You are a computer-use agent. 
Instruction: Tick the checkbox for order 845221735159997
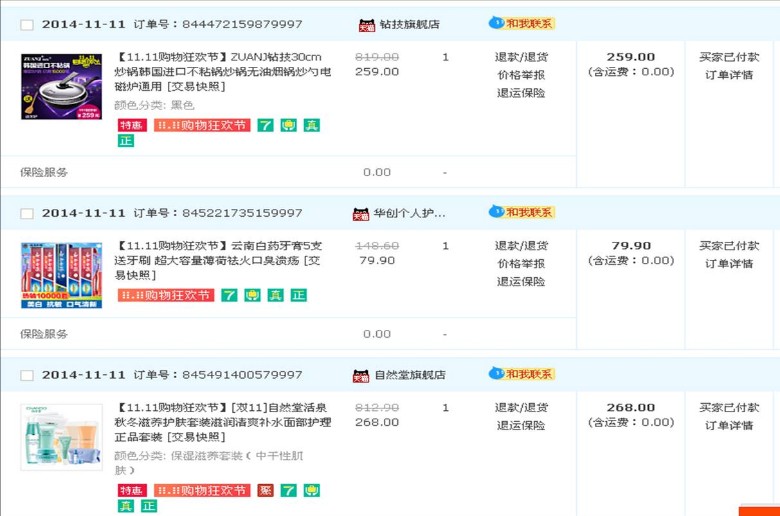click(x=27, y=213)
